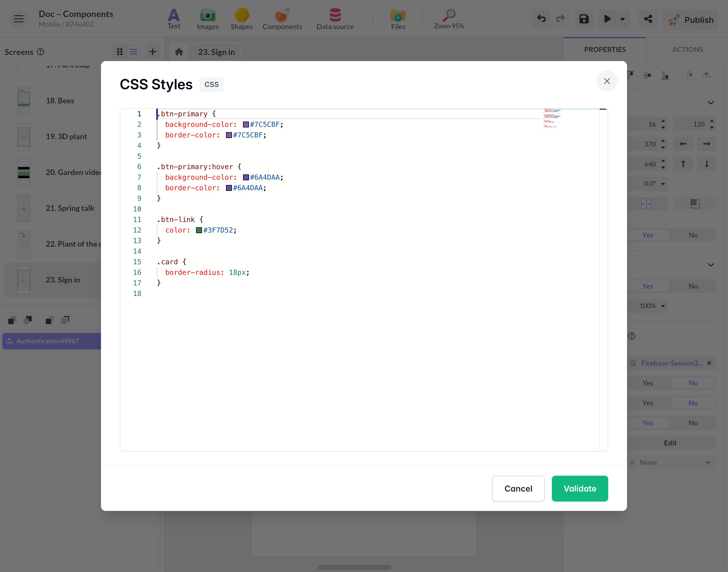This screenshot has height=572, width=728.
Task: Open the hamburger main menu
Action: coord(19,19)
